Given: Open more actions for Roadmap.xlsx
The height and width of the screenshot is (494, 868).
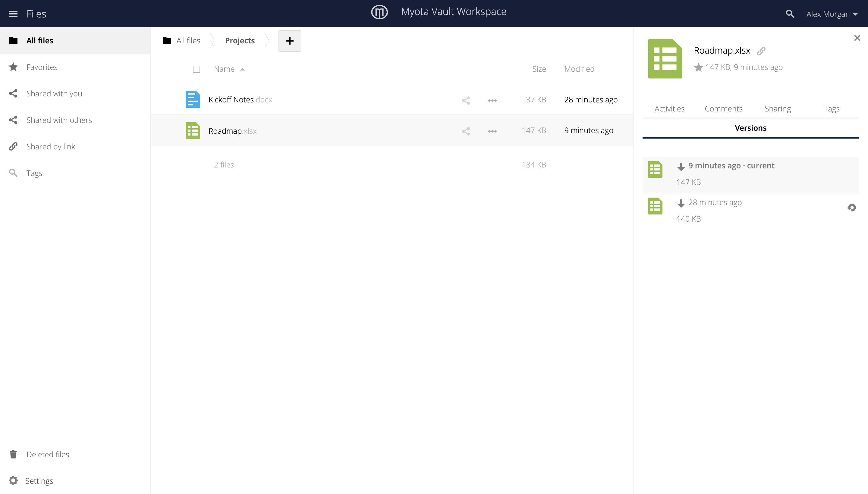Looking at the screenshot, I should (x=492, y=131).
